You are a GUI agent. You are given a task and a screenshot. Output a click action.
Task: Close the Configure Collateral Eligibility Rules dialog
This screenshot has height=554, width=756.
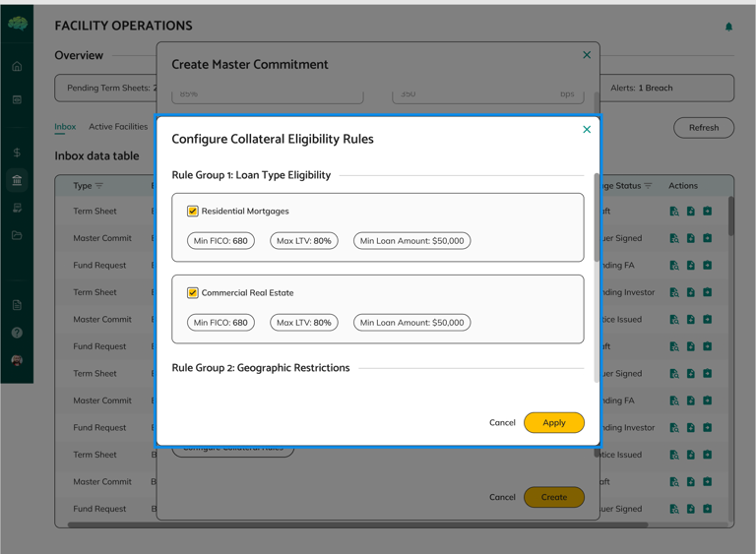(587, 129)
